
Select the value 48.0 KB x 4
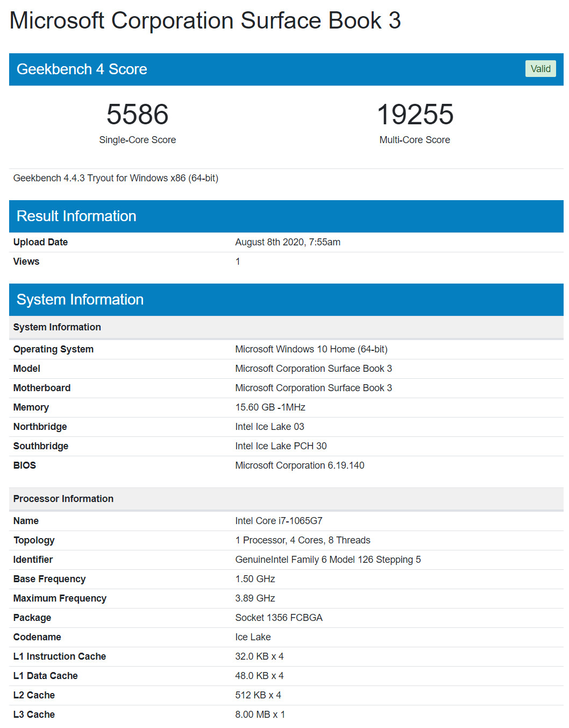tap(259, 676)
